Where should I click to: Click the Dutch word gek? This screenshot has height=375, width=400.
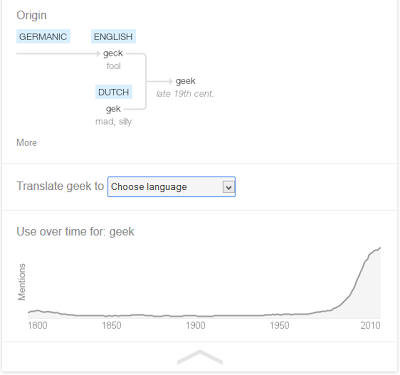pyautogui.click(x=113, y=109)
